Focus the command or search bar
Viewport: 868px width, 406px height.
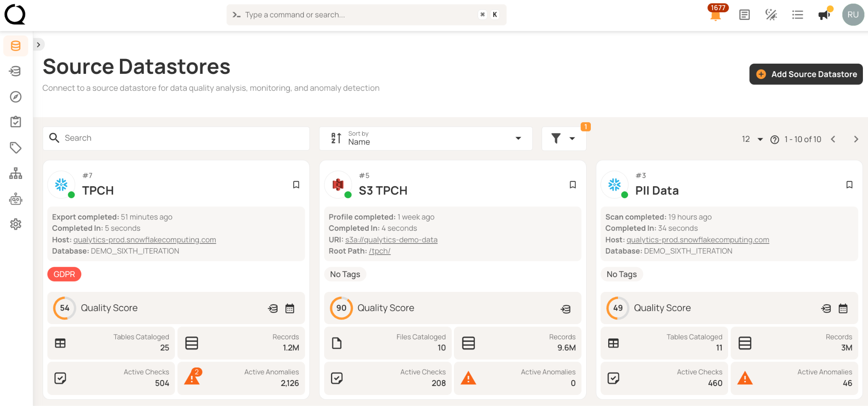click(367, 15)
